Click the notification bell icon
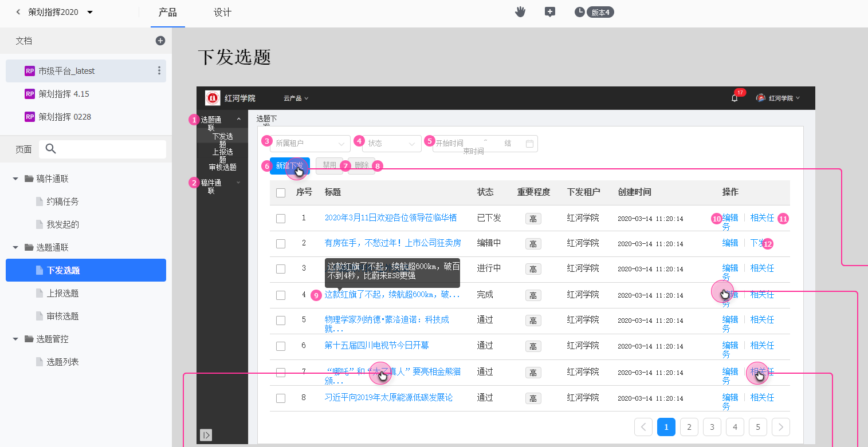 735,98
